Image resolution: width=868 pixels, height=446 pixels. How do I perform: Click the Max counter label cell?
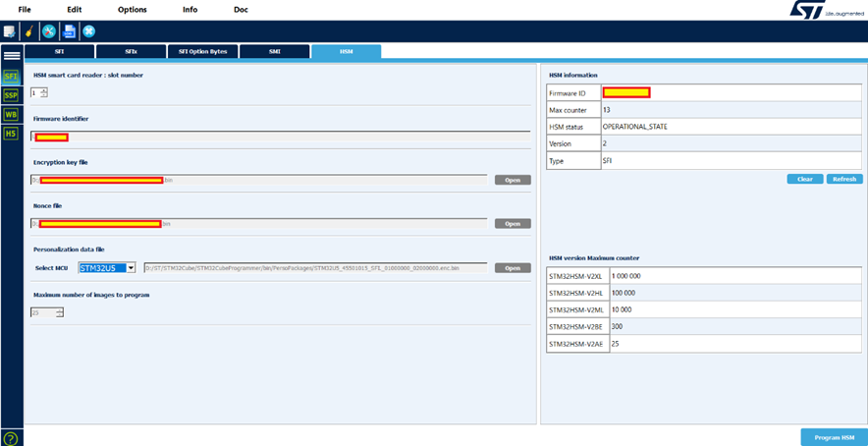pyautogui.click(x=573, y=110)
